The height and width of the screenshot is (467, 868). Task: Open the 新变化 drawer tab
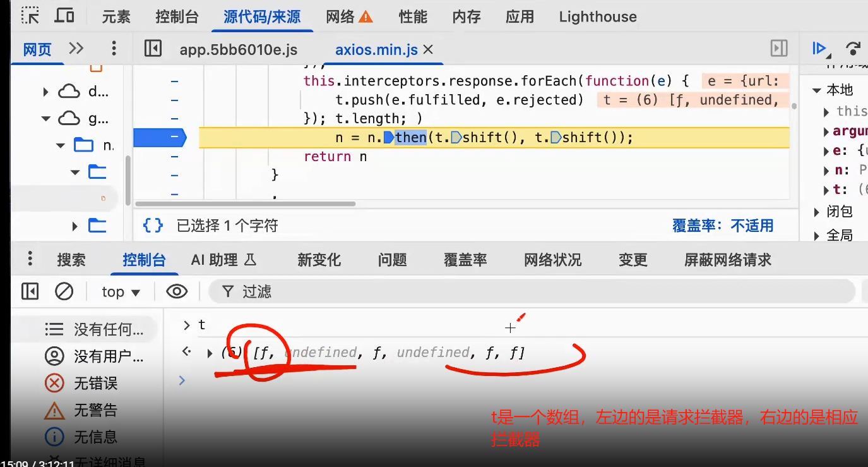click(319, 260)
